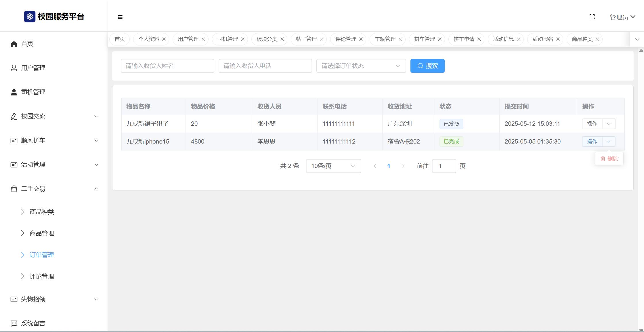Open the 10条/页 page size selector
The image size is (644, 332).
[x=333, y=166]
